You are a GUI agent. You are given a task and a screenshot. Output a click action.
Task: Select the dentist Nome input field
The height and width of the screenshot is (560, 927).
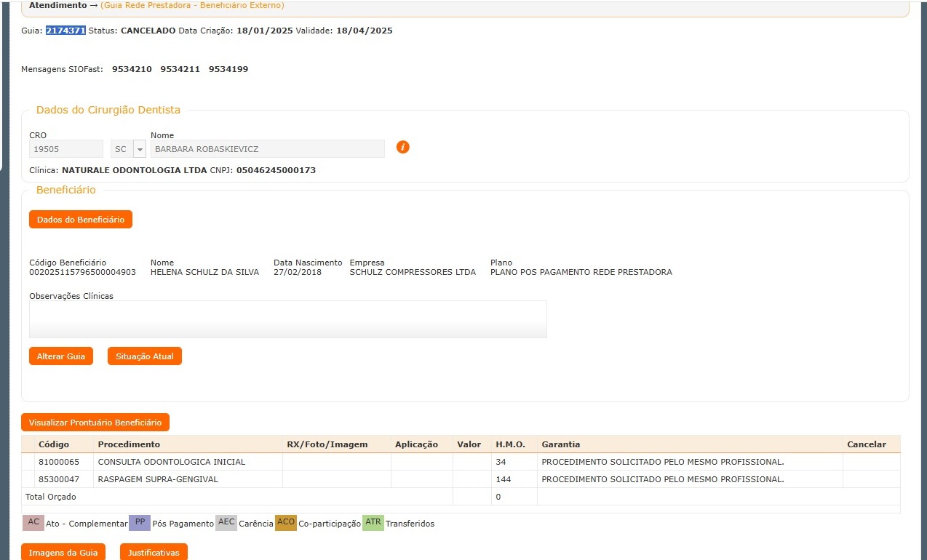click(267, 149)
